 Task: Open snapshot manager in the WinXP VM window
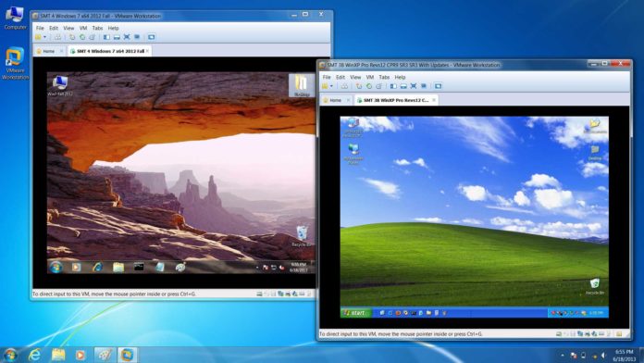point(378,86)
